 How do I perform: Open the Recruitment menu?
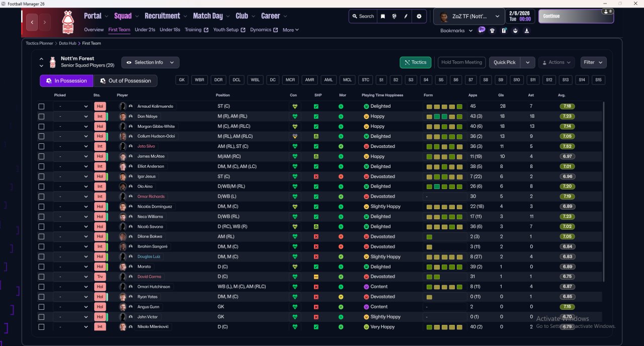pos(166,16)
